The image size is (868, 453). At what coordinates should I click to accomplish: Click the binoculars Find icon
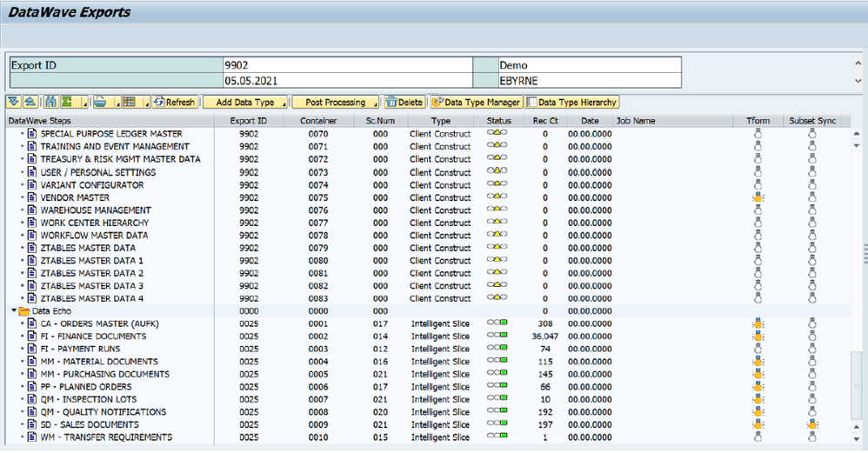[50, 103]
